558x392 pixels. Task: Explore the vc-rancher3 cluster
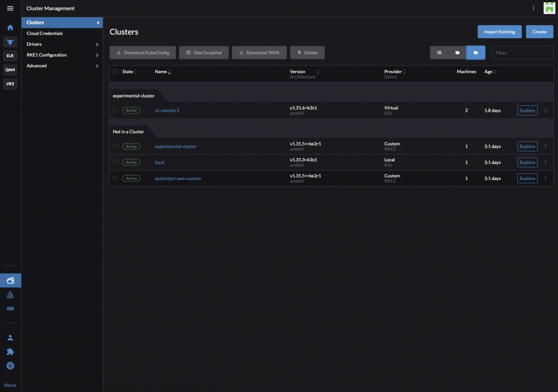coord(527,110)
